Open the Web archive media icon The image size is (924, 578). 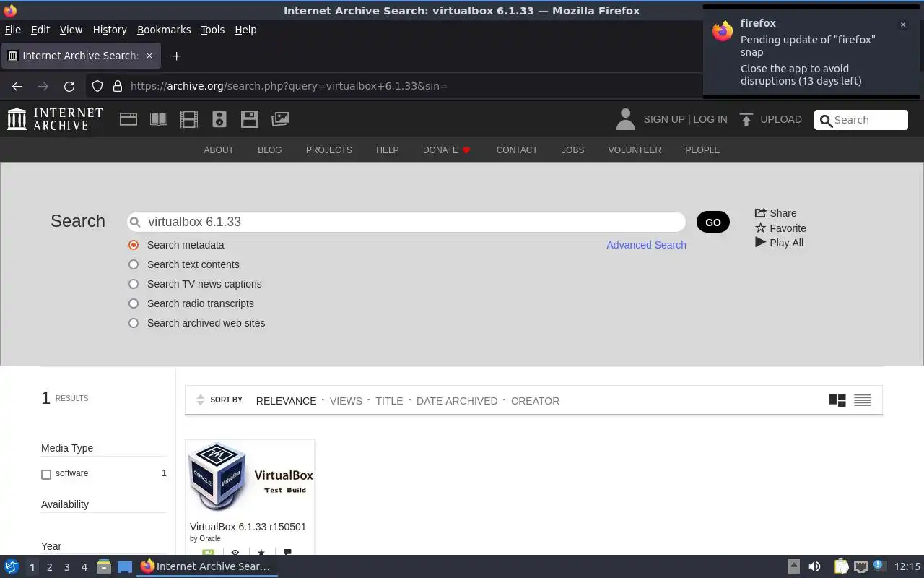(128, 119)
